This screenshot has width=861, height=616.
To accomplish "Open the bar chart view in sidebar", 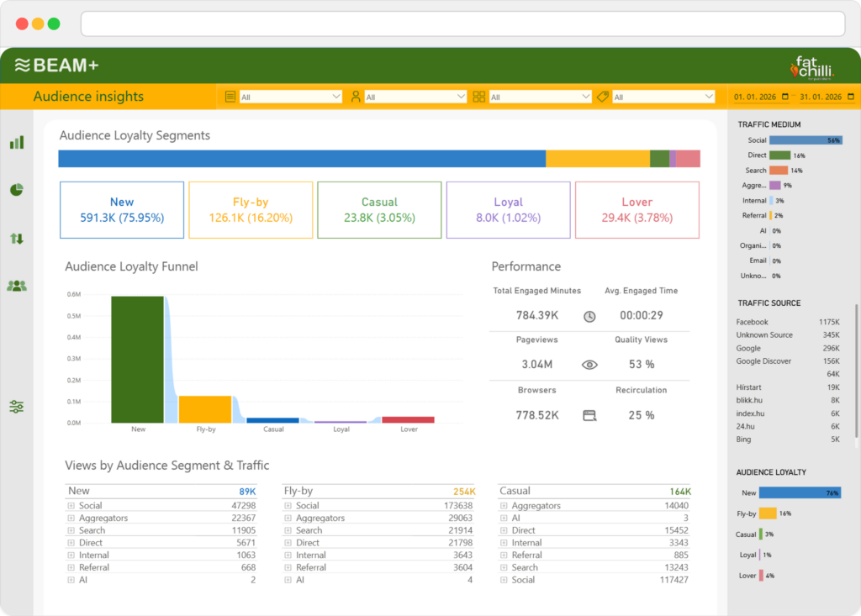I will [x=17, y=143].
